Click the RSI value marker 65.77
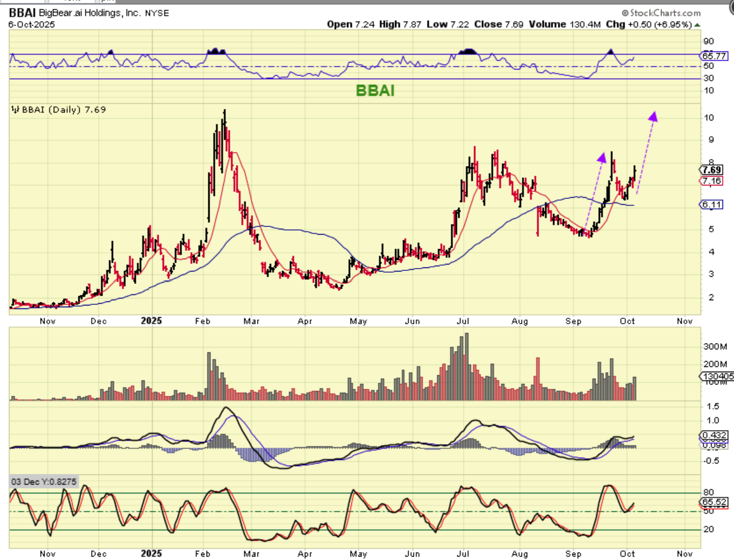The image size is (734, 560). (x=714, y=56)
